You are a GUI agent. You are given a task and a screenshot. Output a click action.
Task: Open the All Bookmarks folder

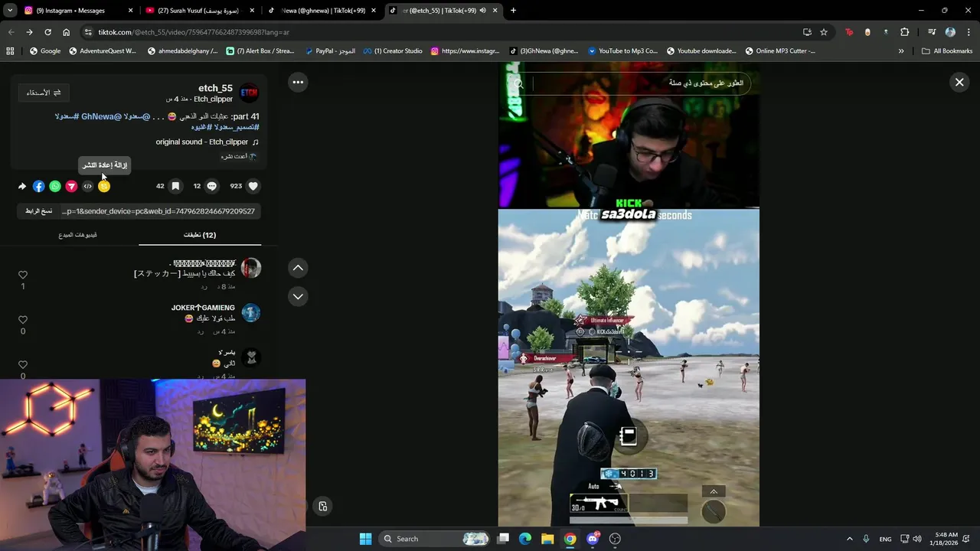(947, 51)
